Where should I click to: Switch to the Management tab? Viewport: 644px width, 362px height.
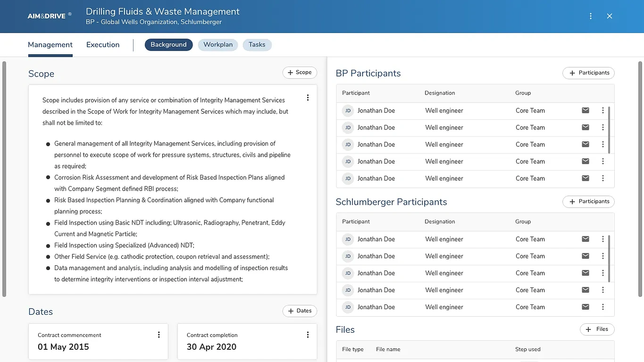50,45
